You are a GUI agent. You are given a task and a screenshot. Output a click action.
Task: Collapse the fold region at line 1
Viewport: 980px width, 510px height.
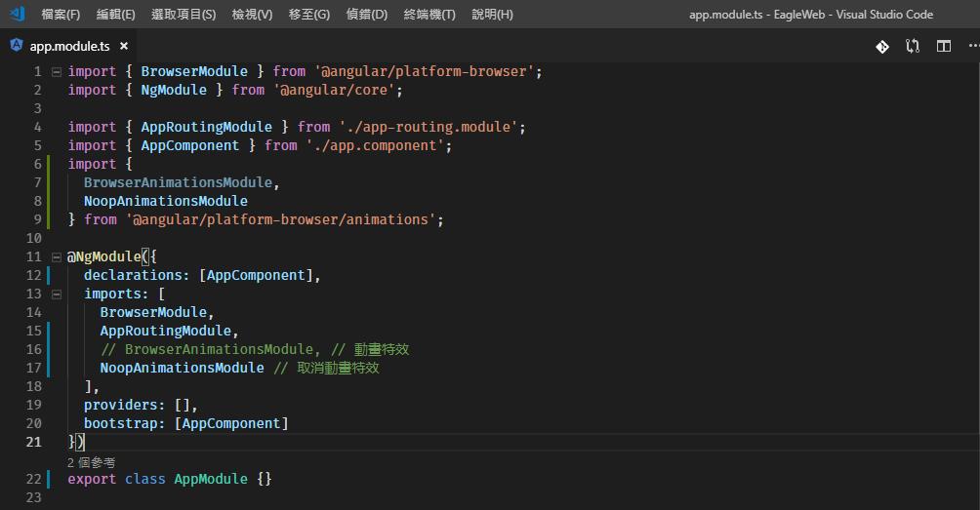point(57,72)
